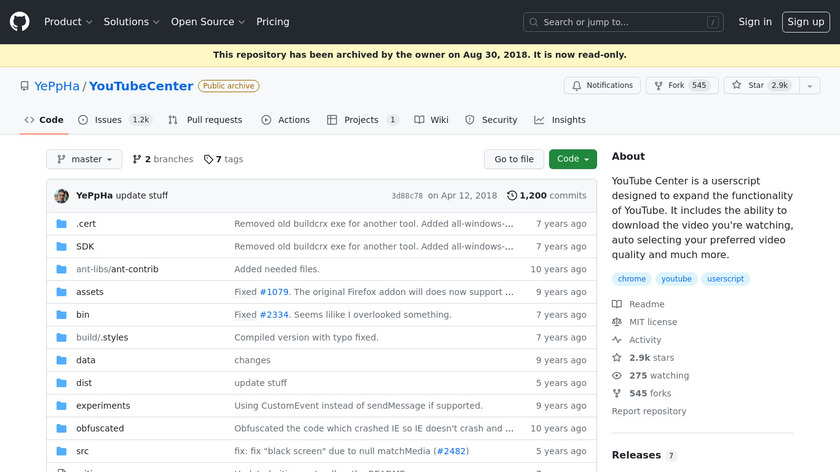Open the Activity link in sidebar

coord(645,340)
